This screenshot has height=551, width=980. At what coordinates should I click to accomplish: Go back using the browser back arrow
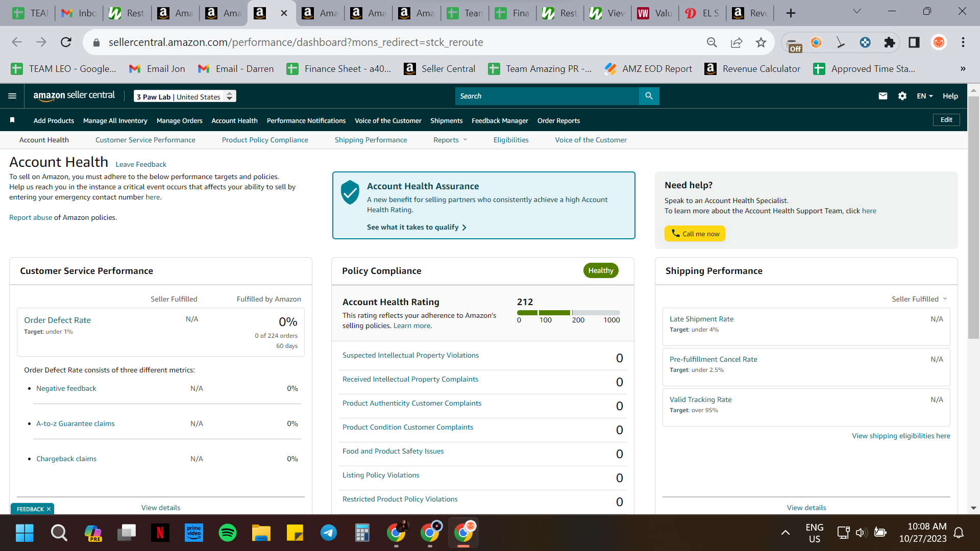[17, 42]
